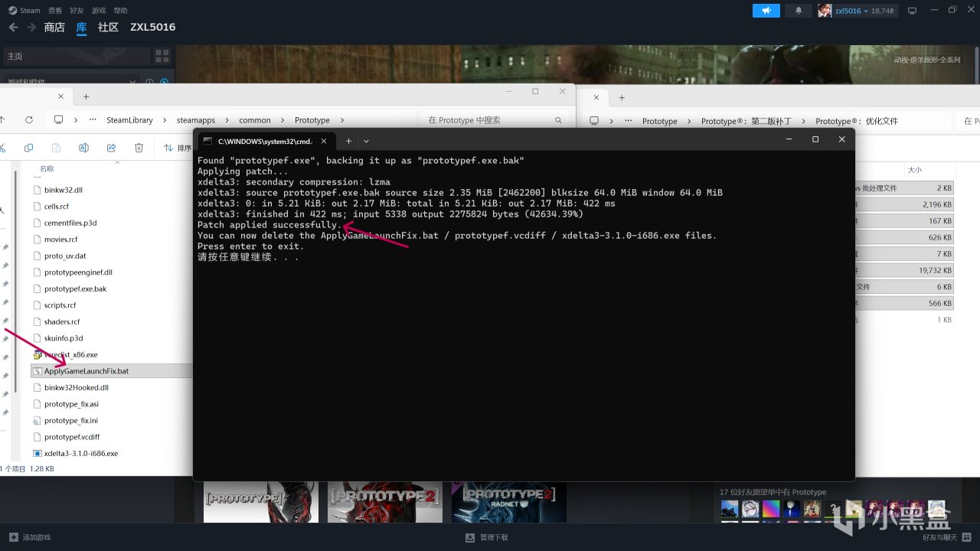Copy selected file using Explorer toolbar

pos(28,148)
